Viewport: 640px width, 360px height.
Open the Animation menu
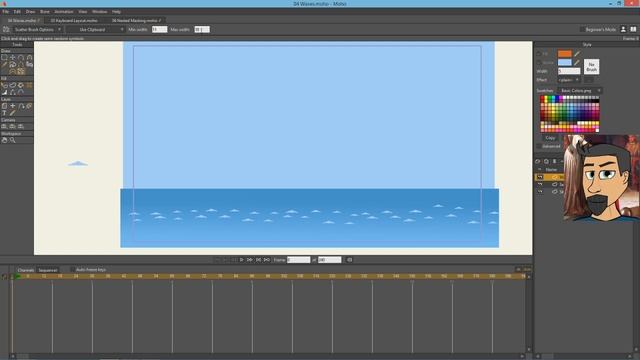pos(64,12)
